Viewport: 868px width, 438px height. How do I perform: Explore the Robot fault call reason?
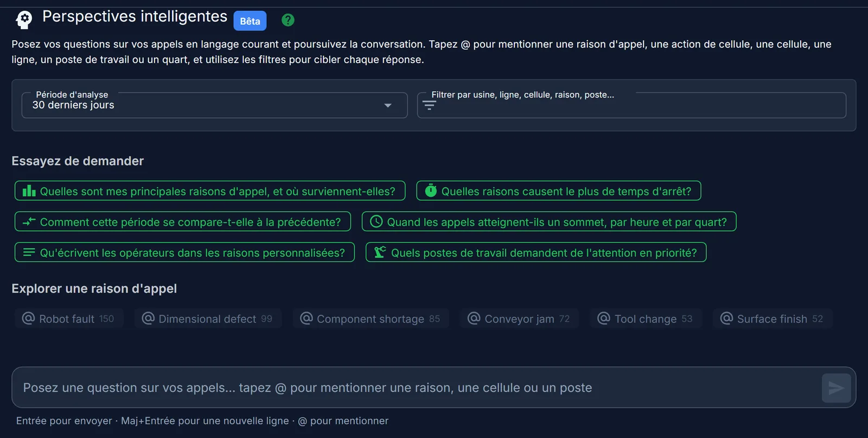click(69, 319)
